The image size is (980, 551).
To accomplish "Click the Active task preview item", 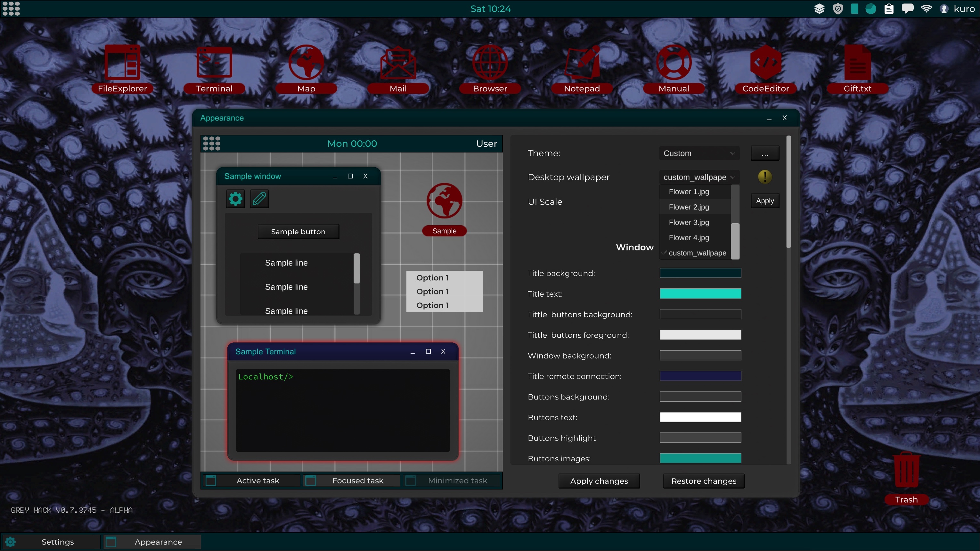I will [x=251, y=481].
